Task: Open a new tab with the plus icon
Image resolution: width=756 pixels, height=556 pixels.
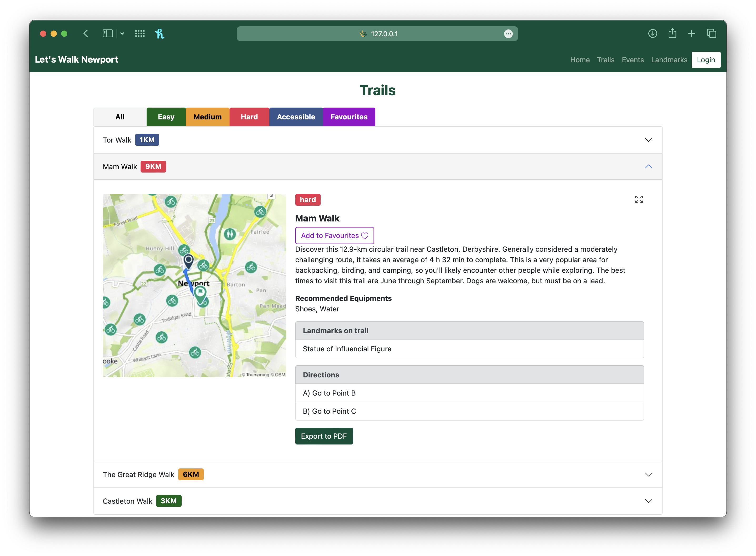Action: click(691, 33)
